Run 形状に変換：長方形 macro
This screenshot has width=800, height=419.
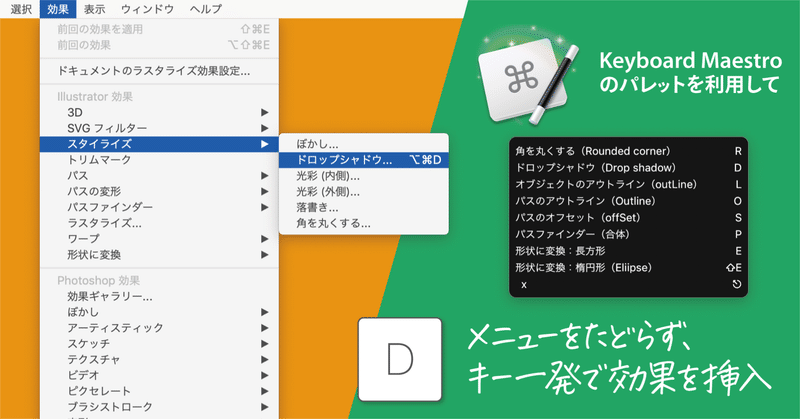629,251
